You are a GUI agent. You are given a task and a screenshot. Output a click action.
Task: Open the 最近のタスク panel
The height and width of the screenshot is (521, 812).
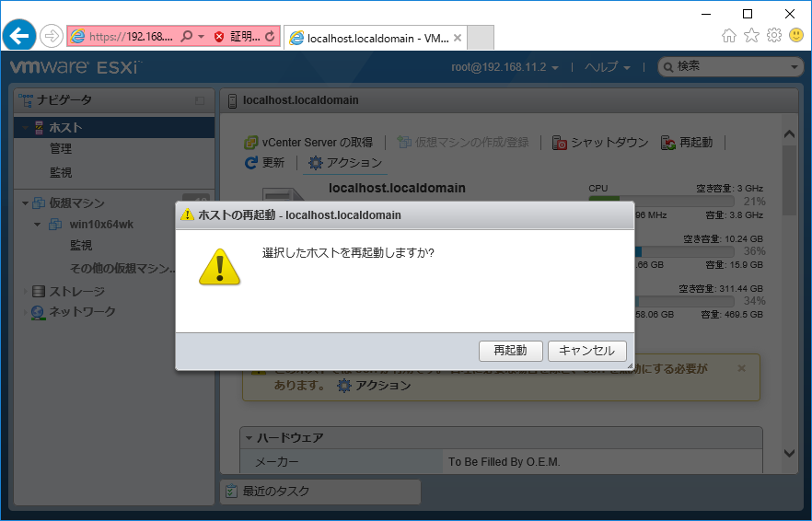tap(320, 492)
